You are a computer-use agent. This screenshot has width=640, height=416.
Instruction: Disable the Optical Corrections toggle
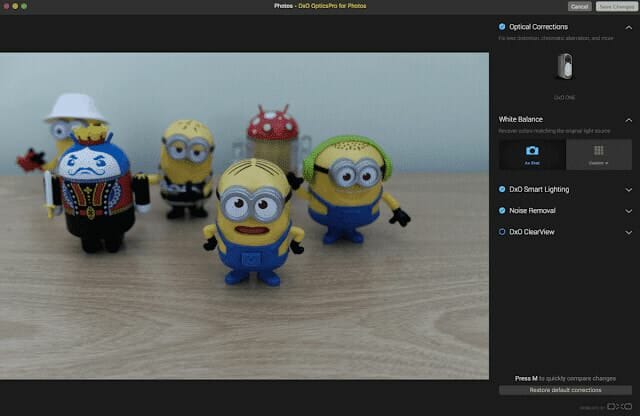tap(502, 27)
